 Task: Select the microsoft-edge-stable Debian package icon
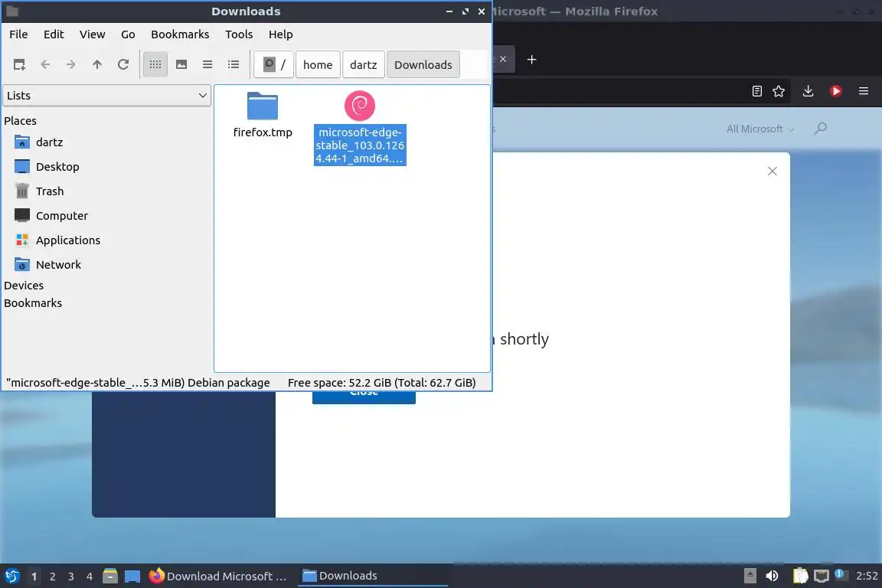tap(360, 106)
